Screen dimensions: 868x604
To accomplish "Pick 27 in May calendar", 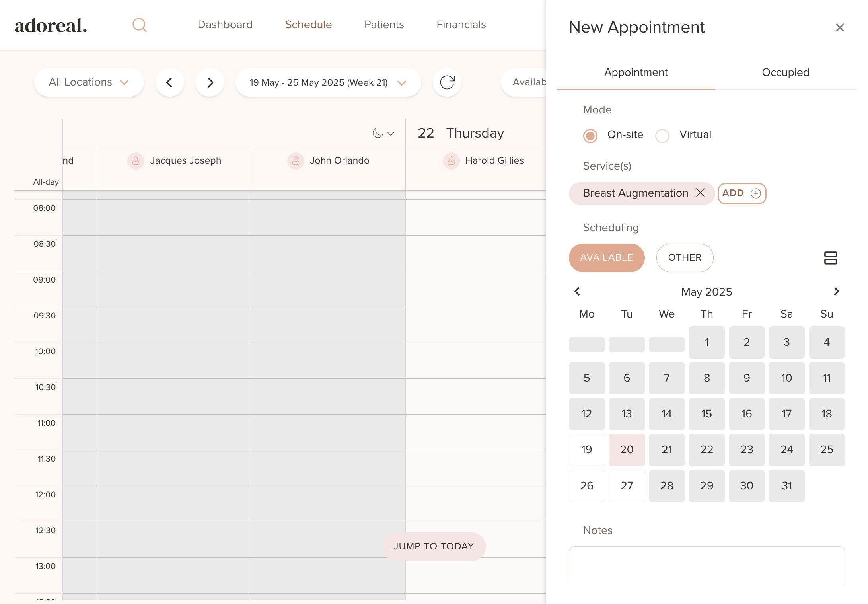I will point(627,485).
